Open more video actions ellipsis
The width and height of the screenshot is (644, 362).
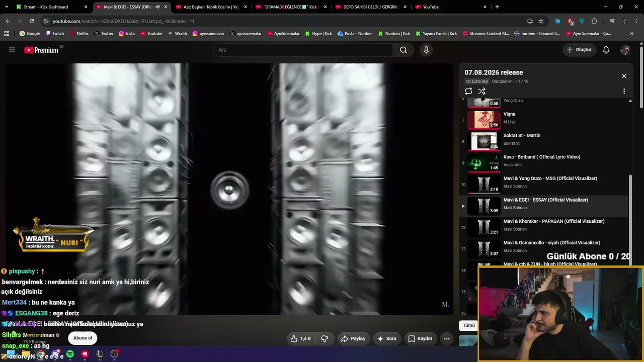coord(446,339)
